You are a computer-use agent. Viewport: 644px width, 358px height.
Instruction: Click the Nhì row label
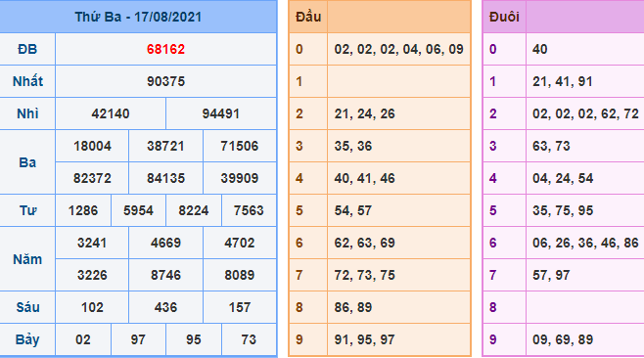pos(27,113)
